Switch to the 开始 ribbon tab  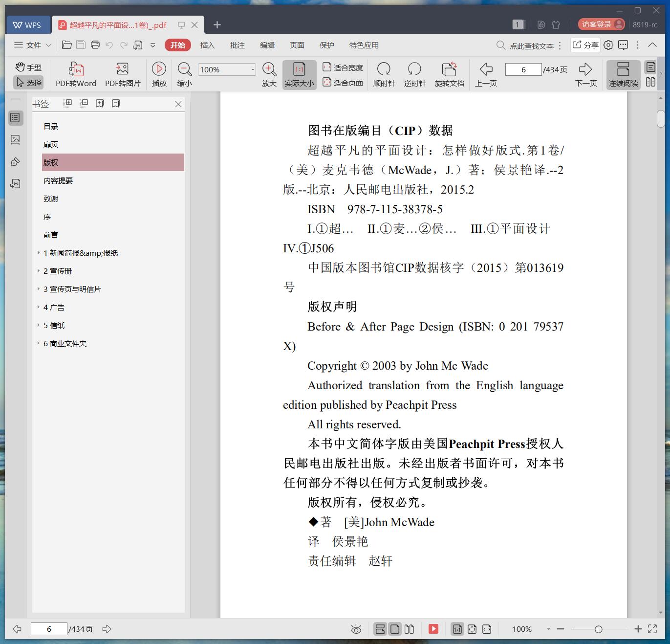[177, 45]
